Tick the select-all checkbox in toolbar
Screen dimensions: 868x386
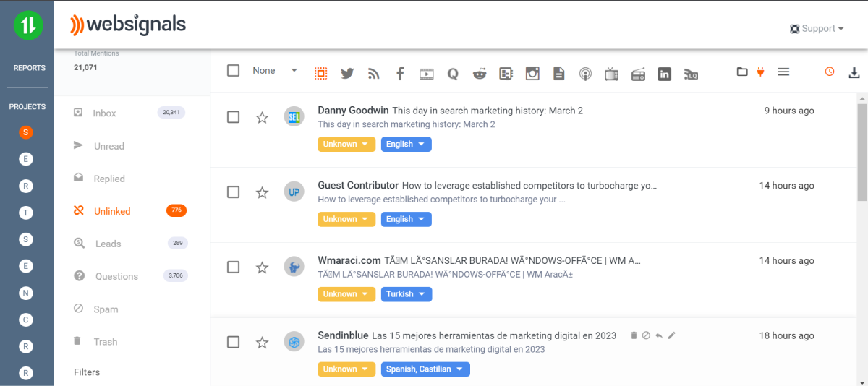point(233,70)
